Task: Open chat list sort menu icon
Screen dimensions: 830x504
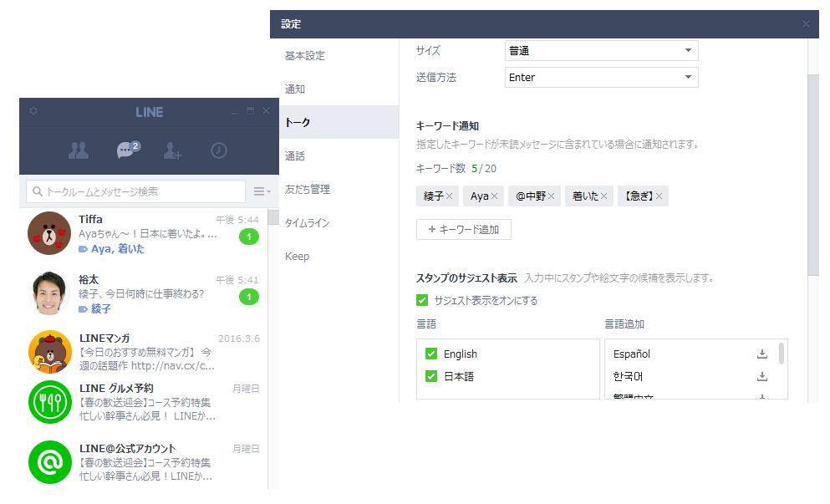Action: [262, 191]
